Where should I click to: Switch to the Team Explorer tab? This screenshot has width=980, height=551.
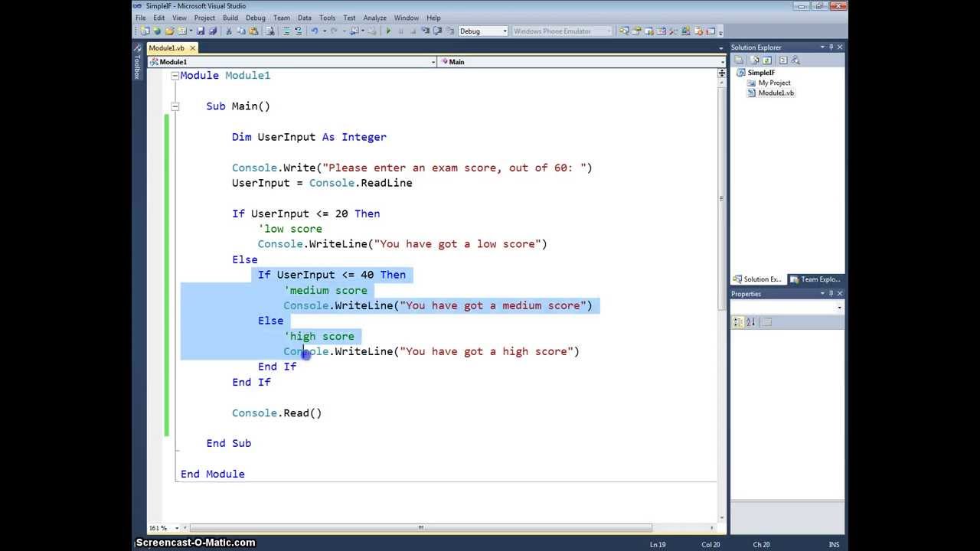816,279
